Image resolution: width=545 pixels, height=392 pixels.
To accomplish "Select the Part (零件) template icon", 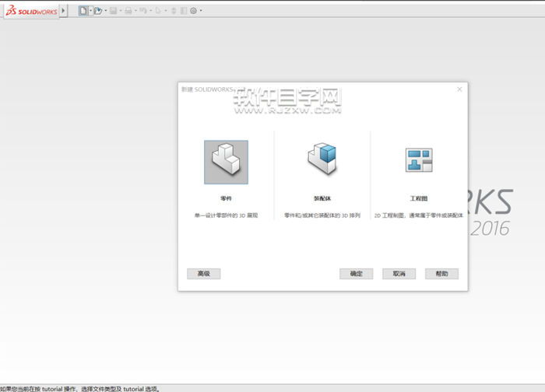I will click(226, 162).
